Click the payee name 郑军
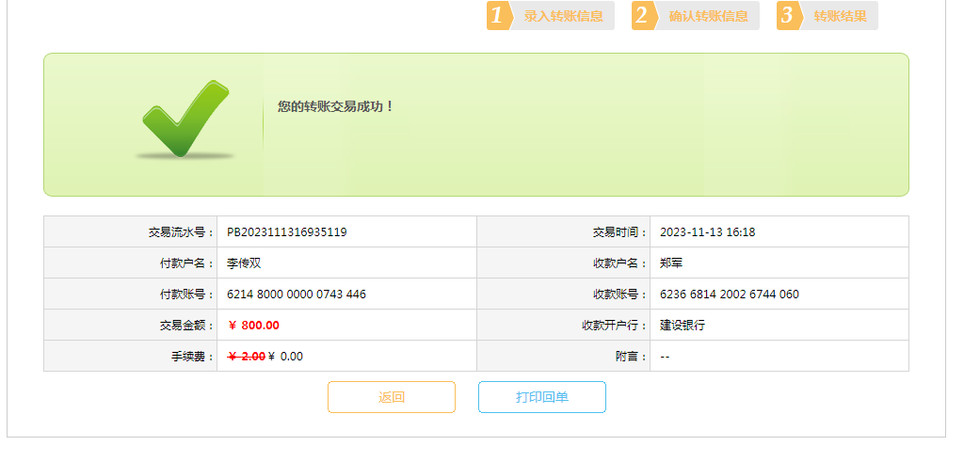 tap(671, 263)
